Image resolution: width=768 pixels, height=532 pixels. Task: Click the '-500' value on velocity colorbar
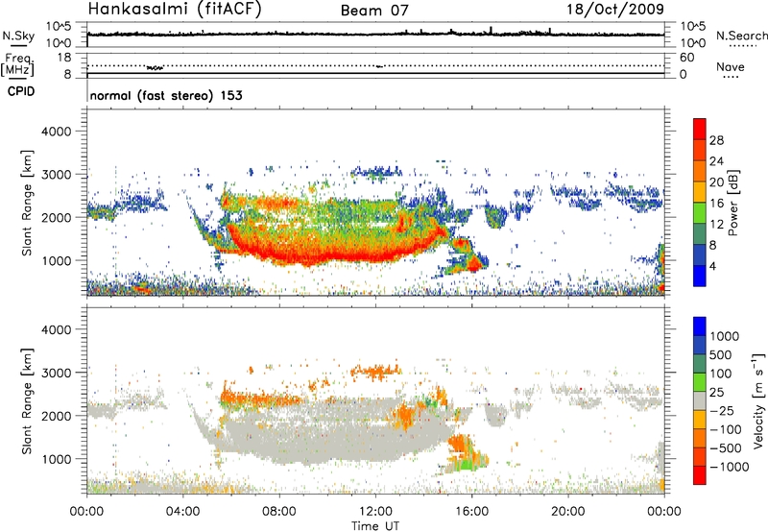click(726, 447)
